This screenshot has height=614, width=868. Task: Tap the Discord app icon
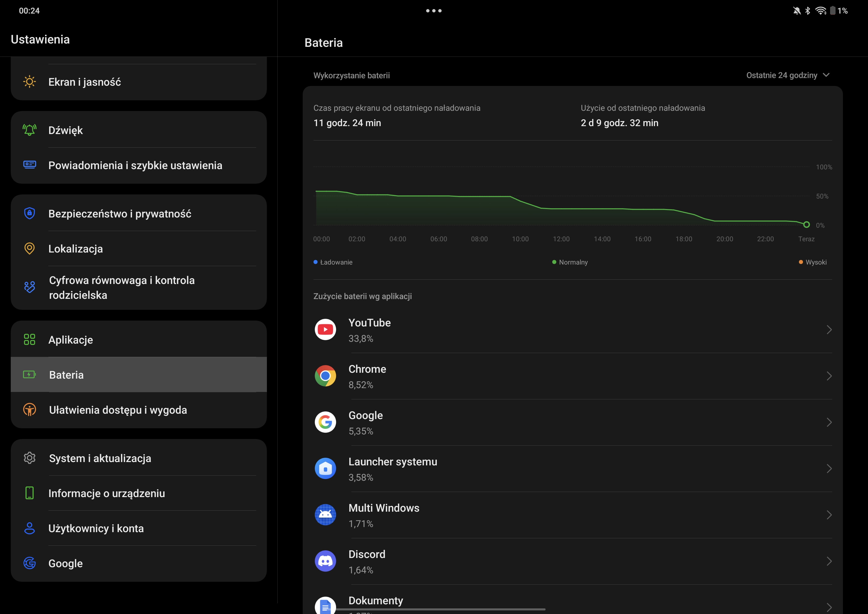[325, 561]
